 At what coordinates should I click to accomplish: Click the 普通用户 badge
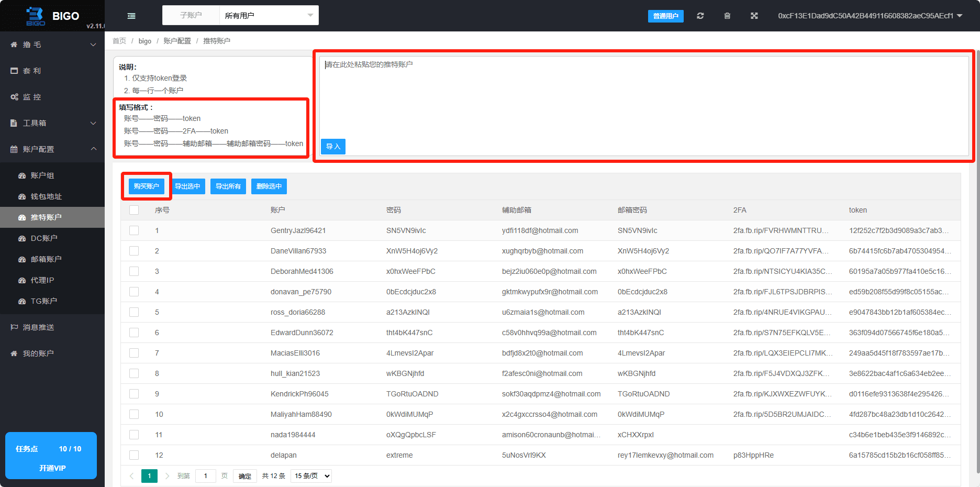click(x=666, y=16)
